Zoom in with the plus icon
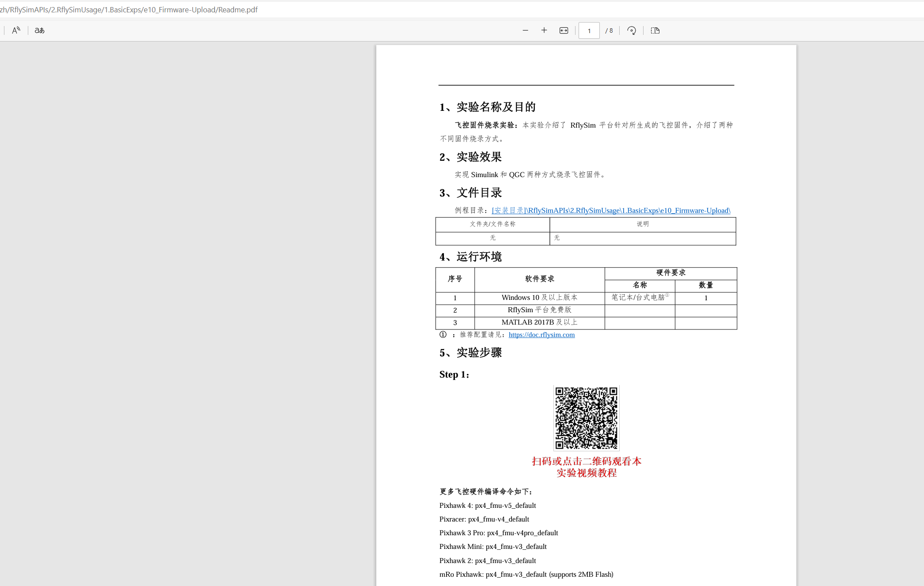 tap(544, 30)
